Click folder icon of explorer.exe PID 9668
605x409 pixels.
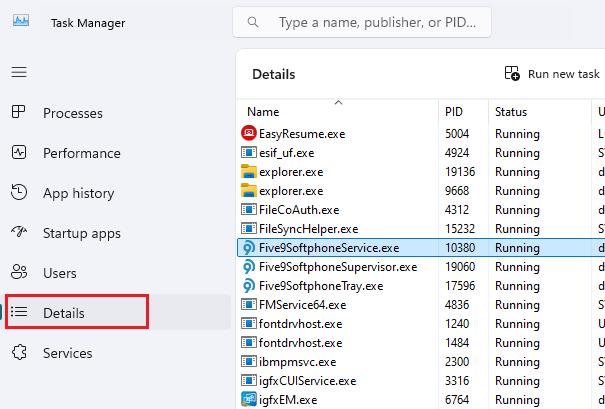click(249, 190)
